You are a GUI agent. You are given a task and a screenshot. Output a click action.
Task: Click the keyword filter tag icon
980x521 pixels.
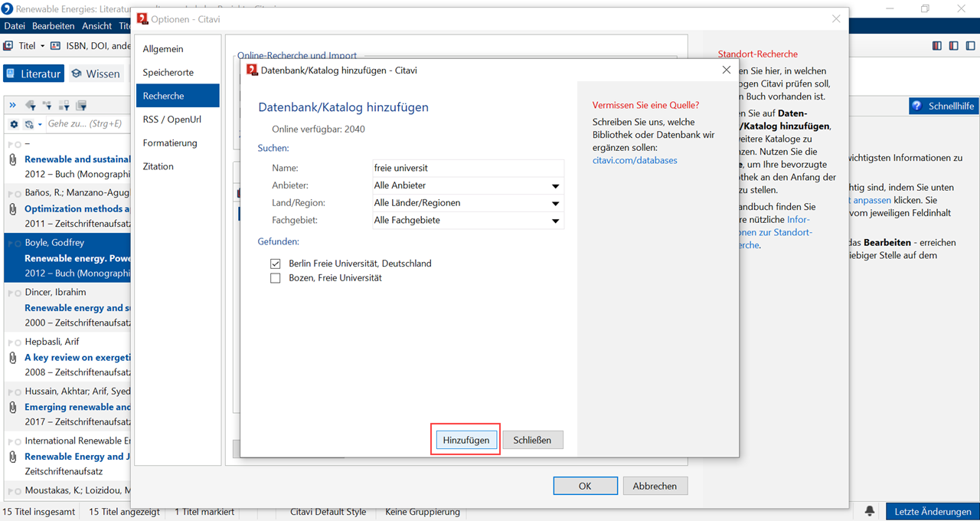coord(31,106)
